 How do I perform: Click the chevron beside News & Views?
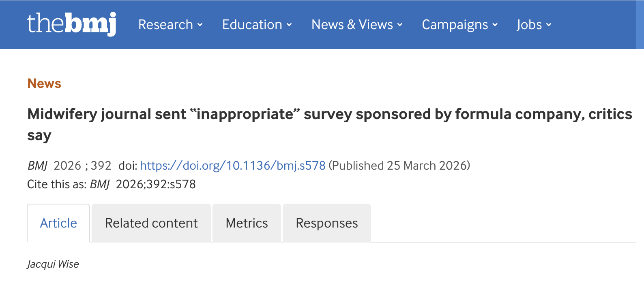[x=400, y=25]
